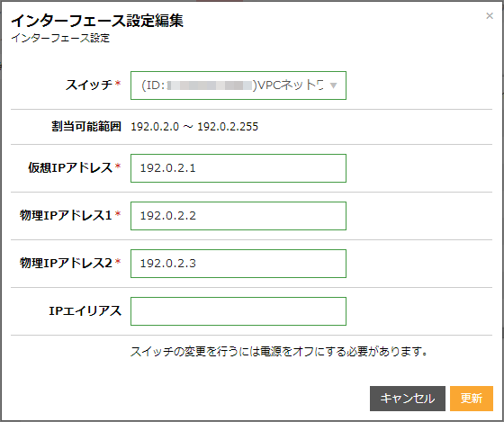Click the empty IPエイリアス text box
Screen dimensions: 504x422
[238, 311]
